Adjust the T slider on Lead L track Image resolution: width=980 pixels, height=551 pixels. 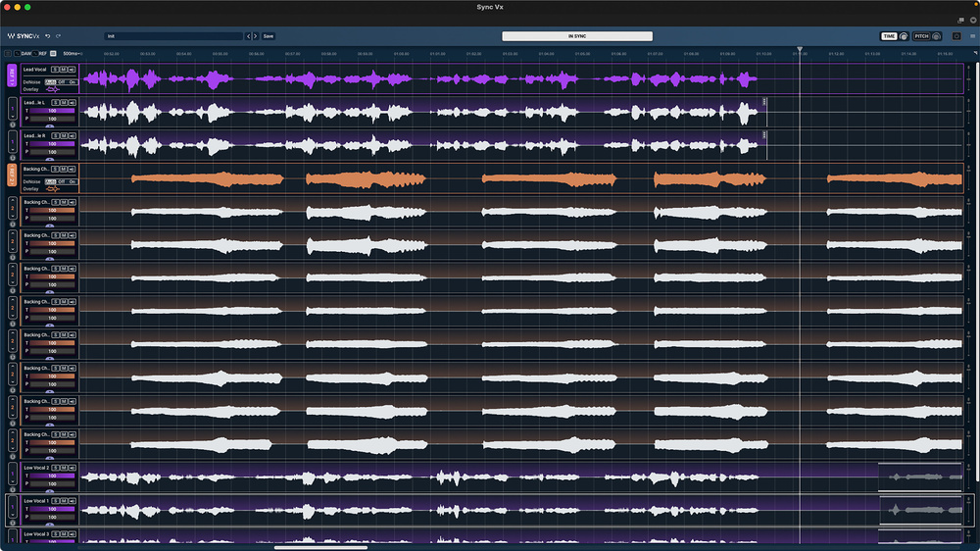click(x=53, y=110)
